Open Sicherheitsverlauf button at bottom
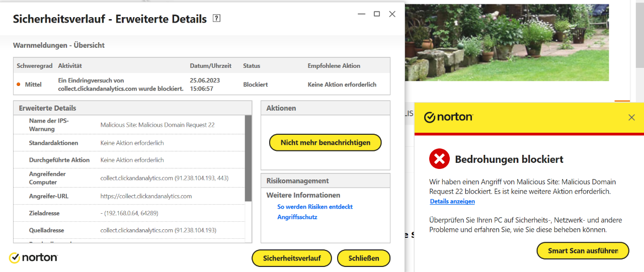The image size is (644, 272). point(292,258)
